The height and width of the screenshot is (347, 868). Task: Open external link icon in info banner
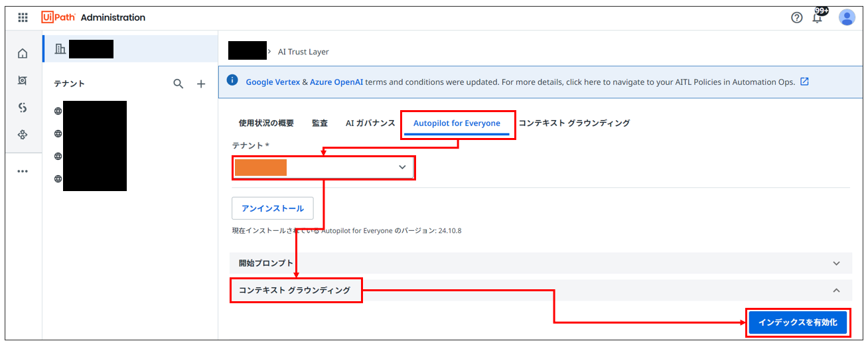click(804, 82)
